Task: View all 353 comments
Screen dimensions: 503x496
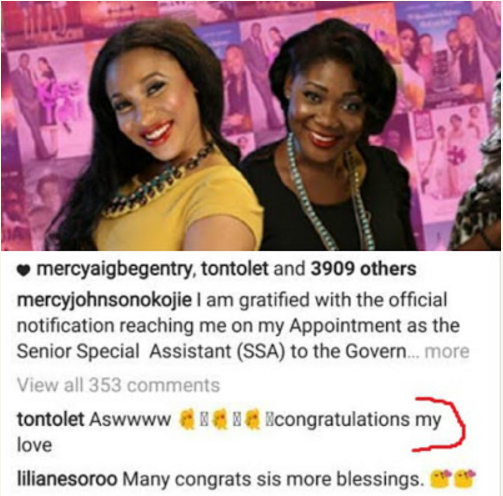Action: tap(118, 385)
